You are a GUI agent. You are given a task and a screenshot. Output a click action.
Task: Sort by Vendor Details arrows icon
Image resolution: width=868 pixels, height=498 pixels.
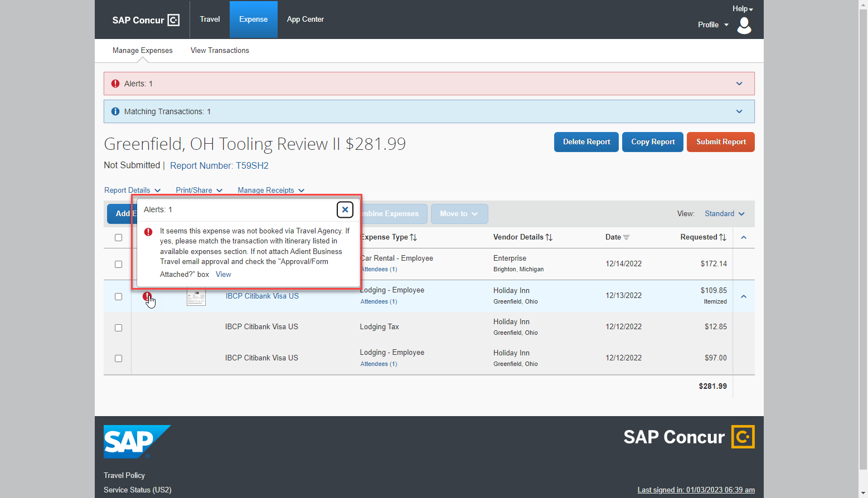(549, 237)
